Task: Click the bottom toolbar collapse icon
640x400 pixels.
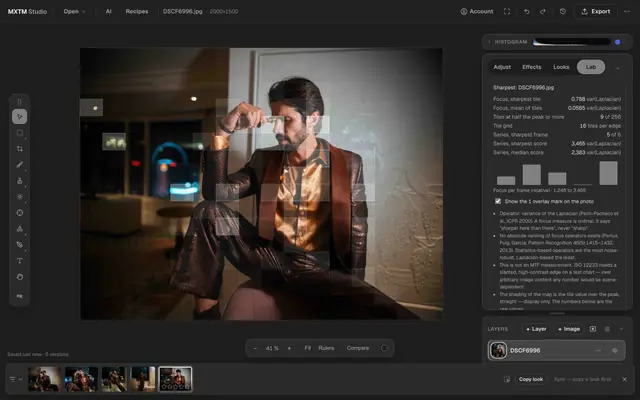Action: pos(19,296)
